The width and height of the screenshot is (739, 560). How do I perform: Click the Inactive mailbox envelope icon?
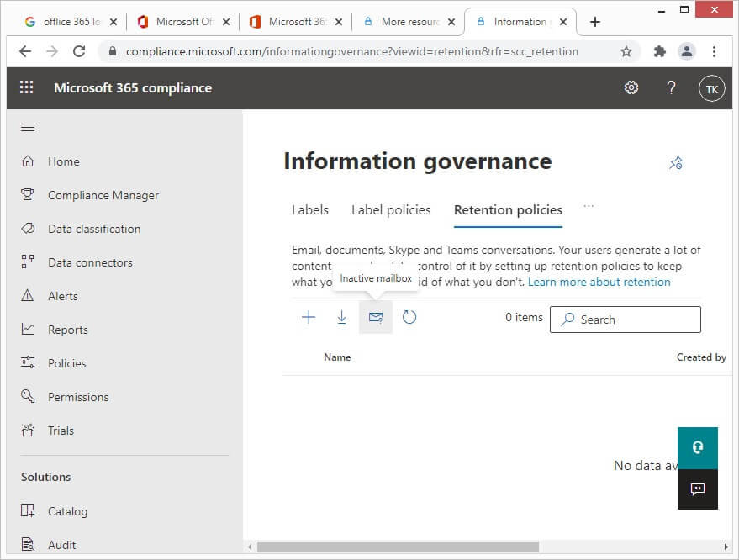376,317
